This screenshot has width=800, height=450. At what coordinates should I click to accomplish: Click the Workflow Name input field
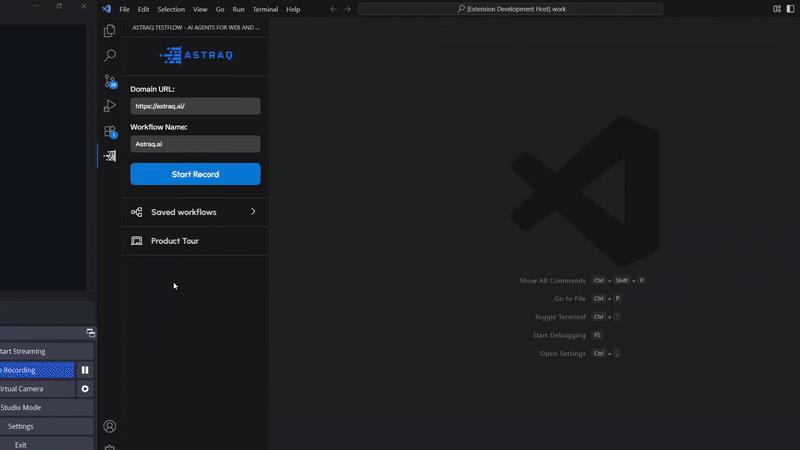click(195, 144)
